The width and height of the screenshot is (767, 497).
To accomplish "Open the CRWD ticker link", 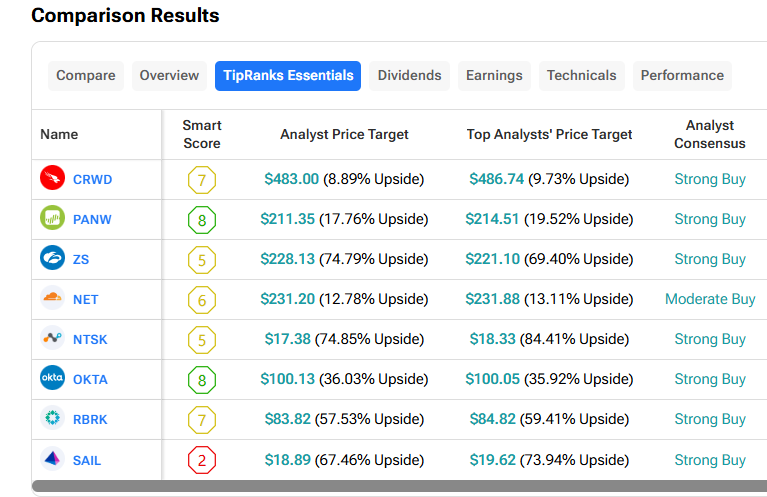I will coord(92,180).
